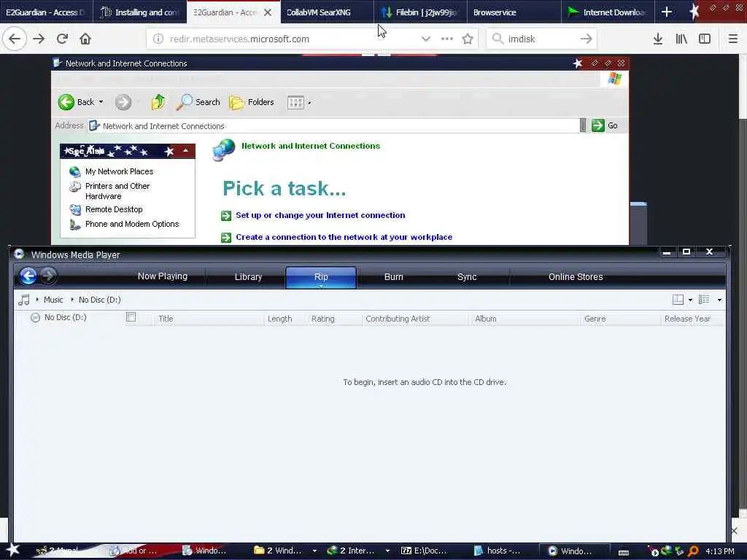Open 7-Zip E:\Doc taskbar item
Viewport: 747px width, 560px height.
[424, 551]
